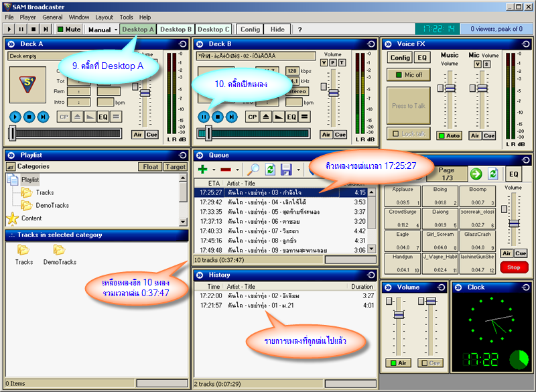The height and width of the screenshot is (392, 536).
Task: Click the red Stop sound FX button
Action: pos(514,267)
